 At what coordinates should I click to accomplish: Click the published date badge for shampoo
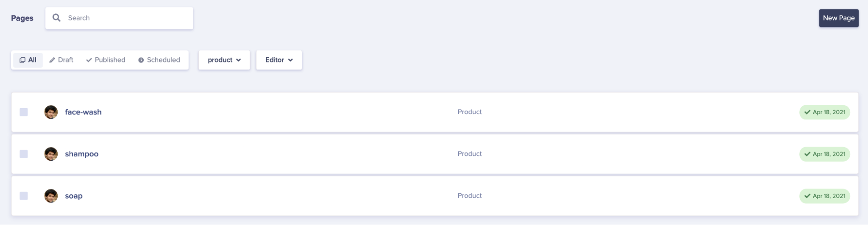(824, 154)
